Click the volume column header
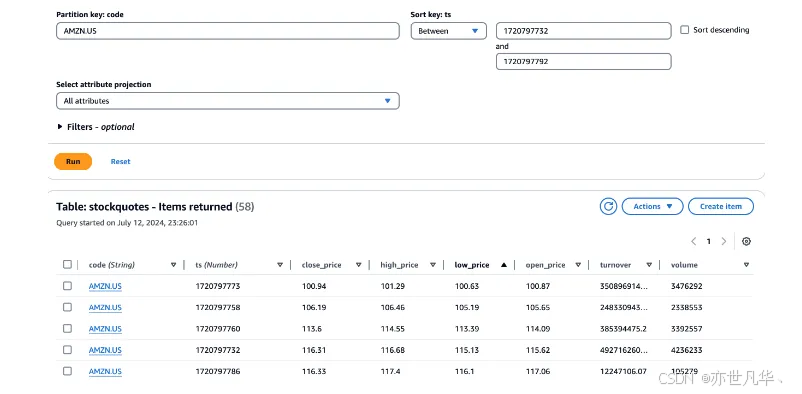 click(684, 265)
